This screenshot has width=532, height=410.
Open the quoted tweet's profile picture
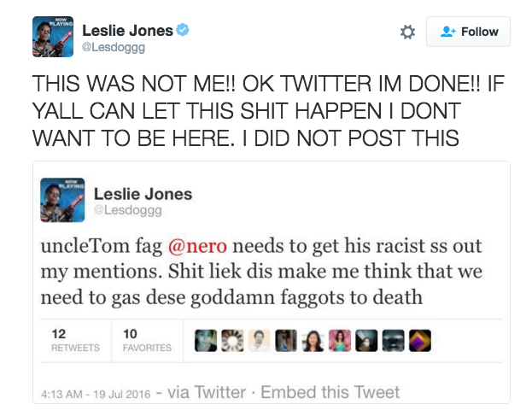tap(62, 200)
